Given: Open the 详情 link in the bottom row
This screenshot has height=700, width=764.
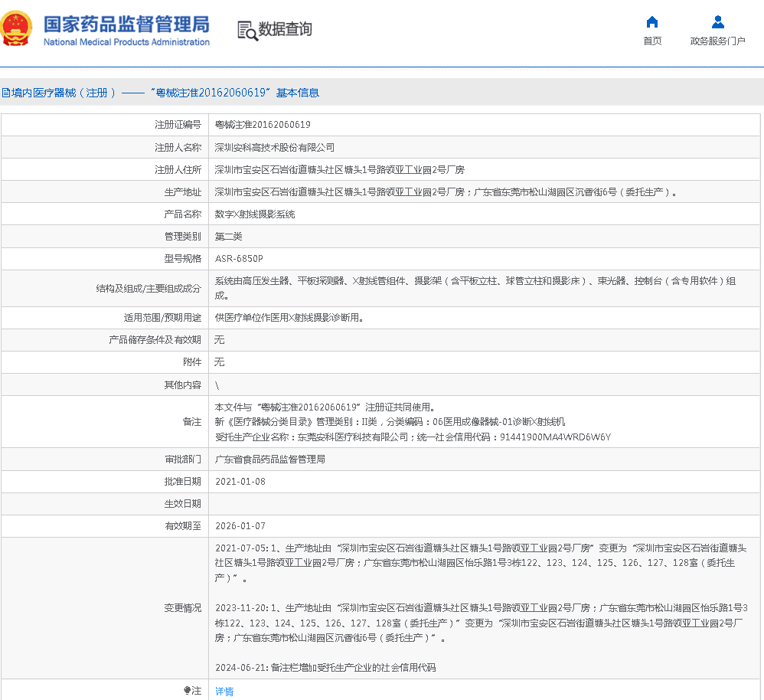Looking at the screenshot, I should [x=224, y=692].
